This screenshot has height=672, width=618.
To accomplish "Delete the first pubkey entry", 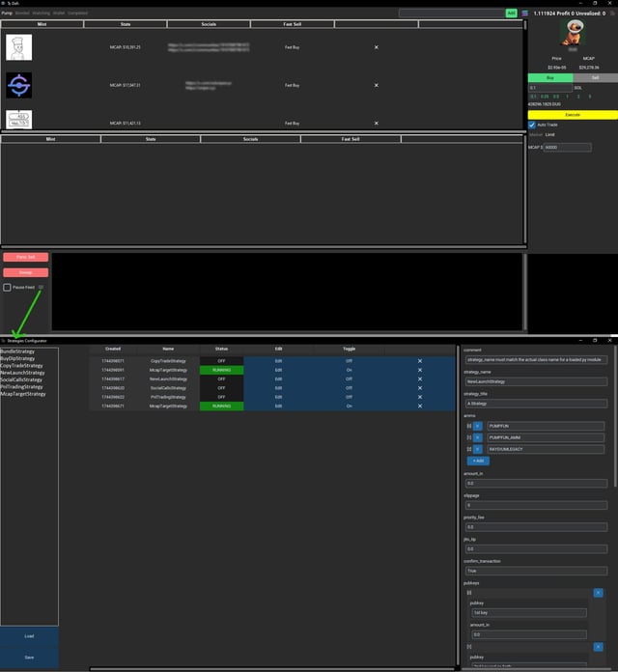I will click(598, 593).
